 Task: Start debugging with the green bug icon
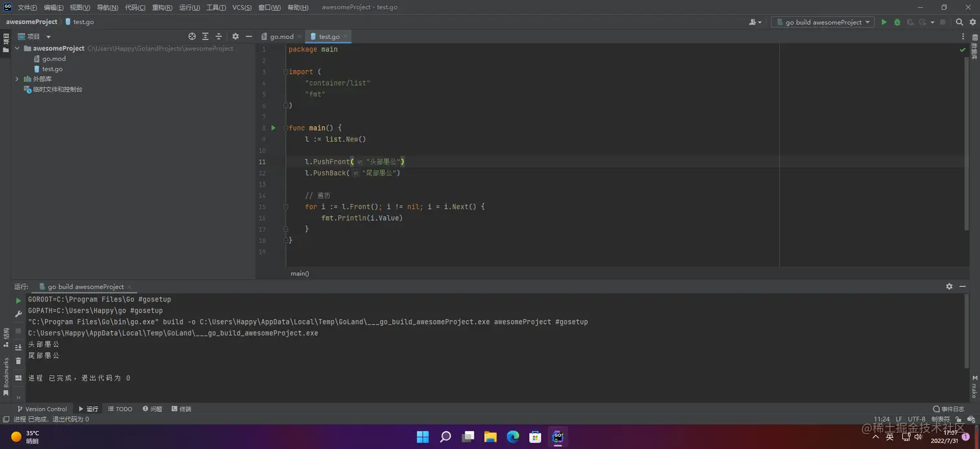pos(897,22)
